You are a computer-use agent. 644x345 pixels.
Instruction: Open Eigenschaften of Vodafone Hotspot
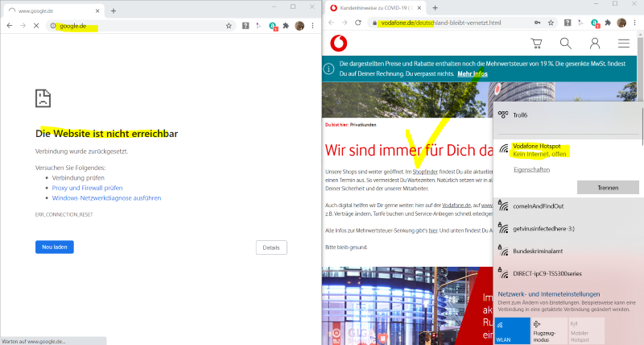tap(531, 170)
